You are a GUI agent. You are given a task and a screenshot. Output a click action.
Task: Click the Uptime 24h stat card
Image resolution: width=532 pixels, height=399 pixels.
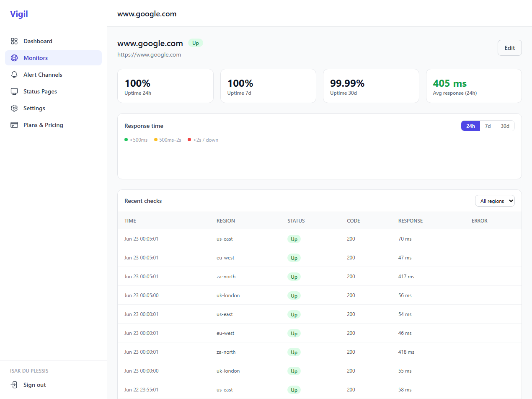(x=165, y=86)
